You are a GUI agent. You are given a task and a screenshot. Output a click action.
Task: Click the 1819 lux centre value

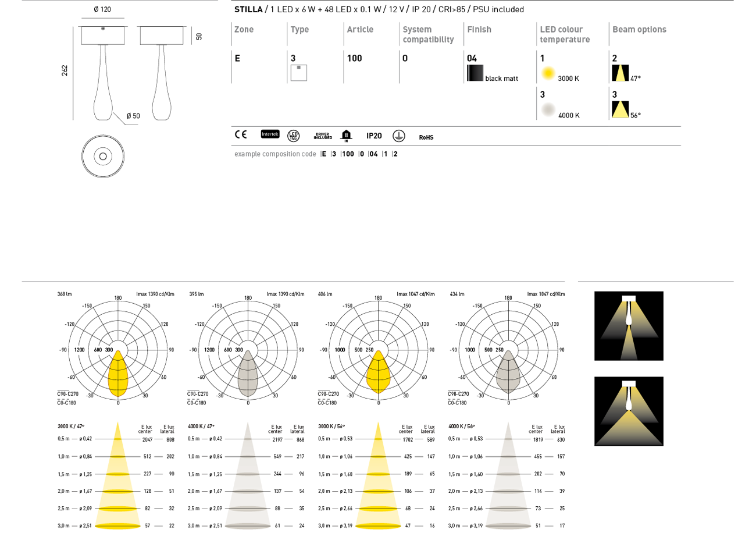[538, 440]
